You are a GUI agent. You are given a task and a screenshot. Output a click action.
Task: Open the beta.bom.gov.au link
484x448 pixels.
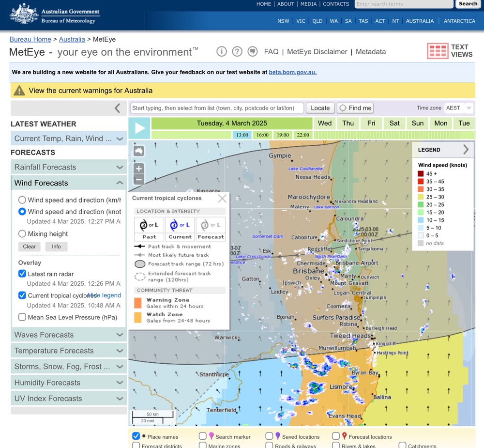293,72
